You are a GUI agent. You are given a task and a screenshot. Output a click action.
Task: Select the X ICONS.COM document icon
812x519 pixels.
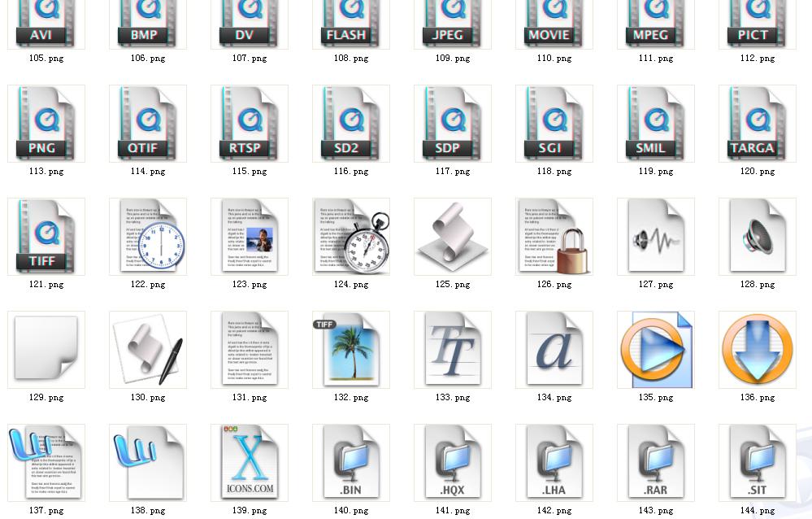249,463
